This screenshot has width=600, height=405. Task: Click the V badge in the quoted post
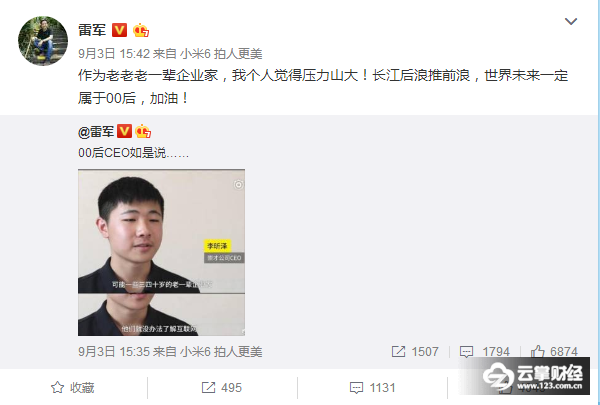[124, 131]
